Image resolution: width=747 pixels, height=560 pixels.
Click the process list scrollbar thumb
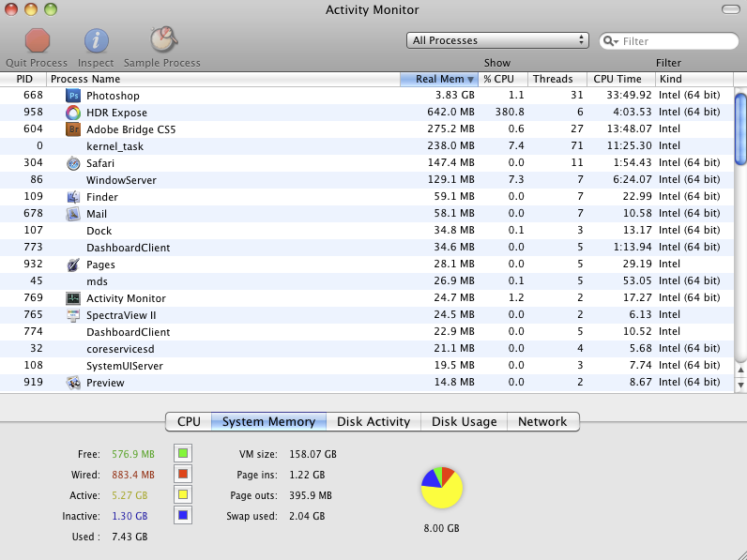point(740,129)
